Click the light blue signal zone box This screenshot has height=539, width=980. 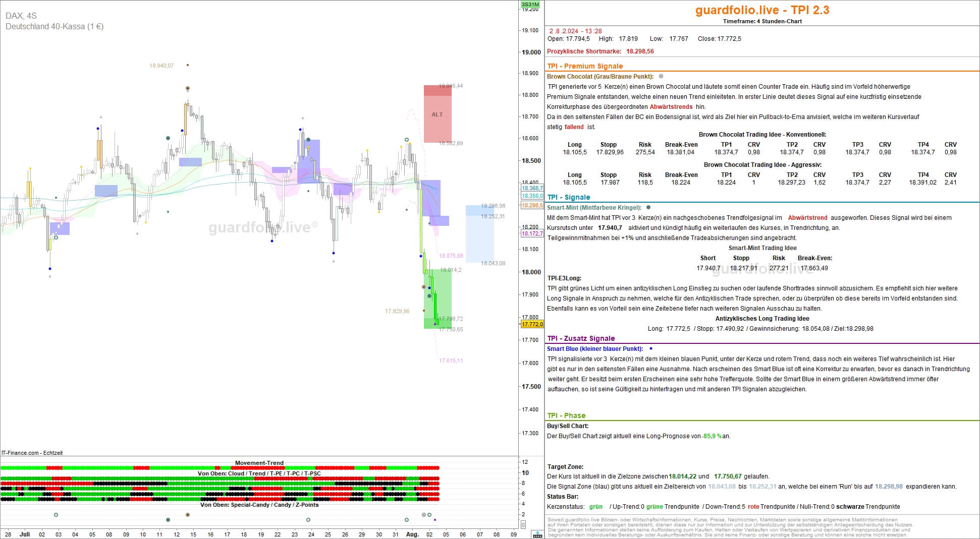479,234
